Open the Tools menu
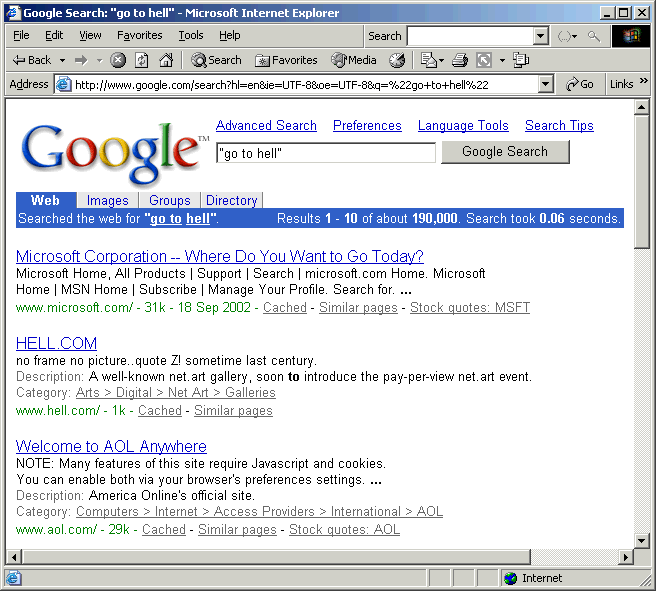656x591 pixels. (x=191, y=36)
